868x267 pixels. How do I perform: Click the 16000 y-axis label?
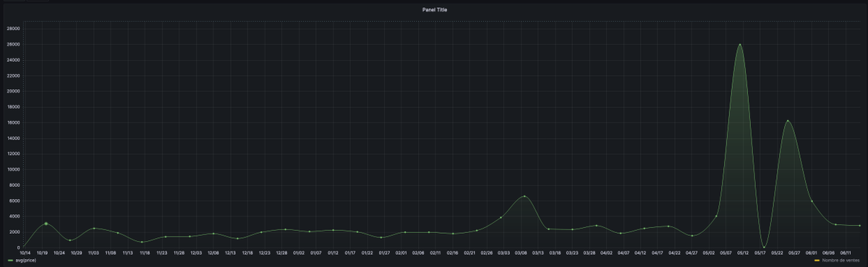(13, 123)
